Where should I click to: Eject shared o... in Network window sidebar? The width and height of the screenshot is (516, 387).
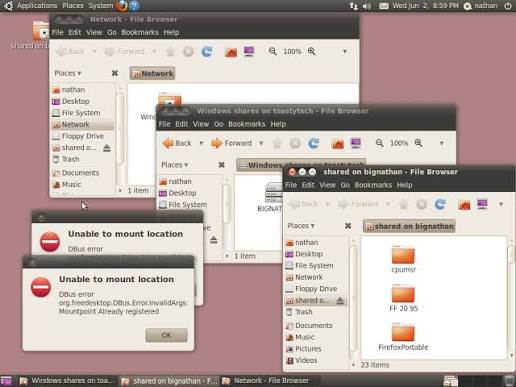coord(107,148)
